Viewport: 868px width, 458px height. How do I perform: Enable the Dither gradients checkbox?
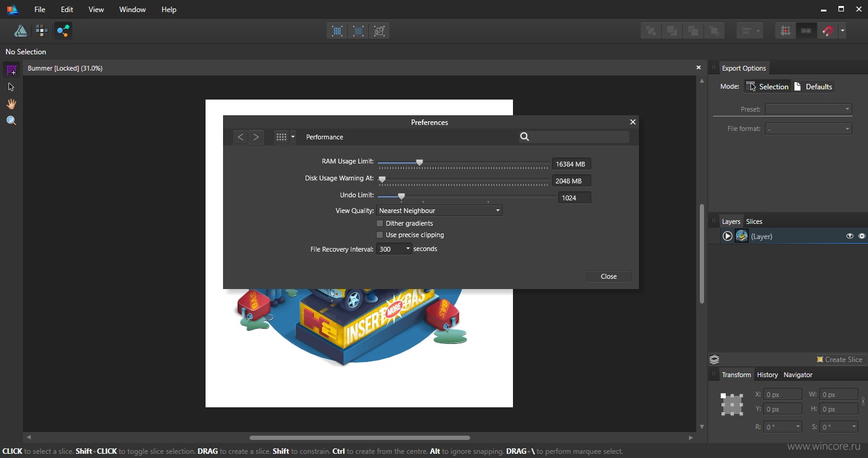[380, 223]
